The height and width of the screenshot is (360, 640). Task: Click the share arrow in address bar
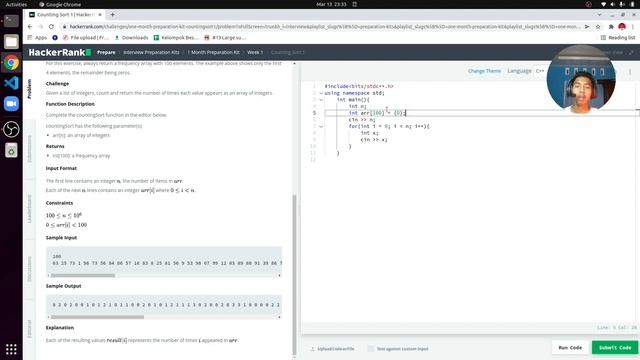[x=587, y=27]
